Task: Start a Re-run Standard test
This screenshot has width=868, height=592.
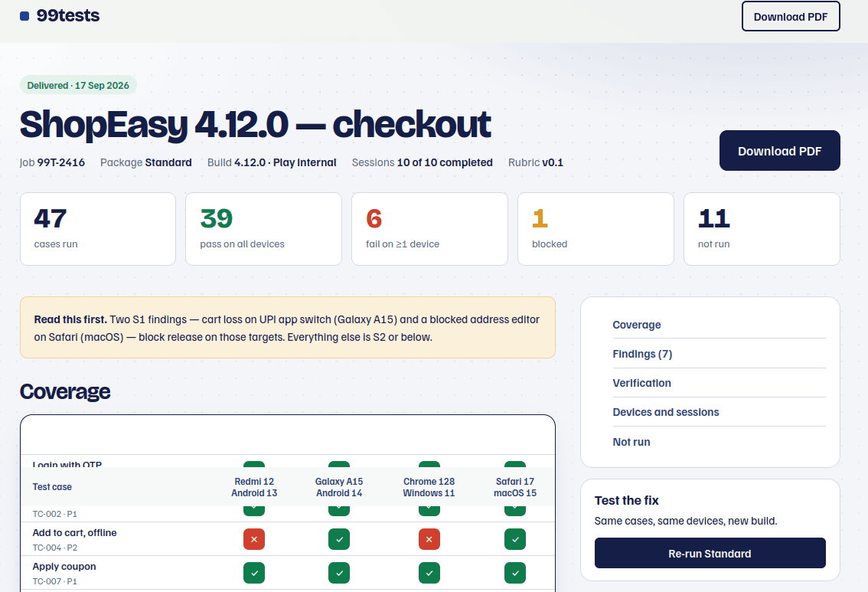Action: point(710,553)
